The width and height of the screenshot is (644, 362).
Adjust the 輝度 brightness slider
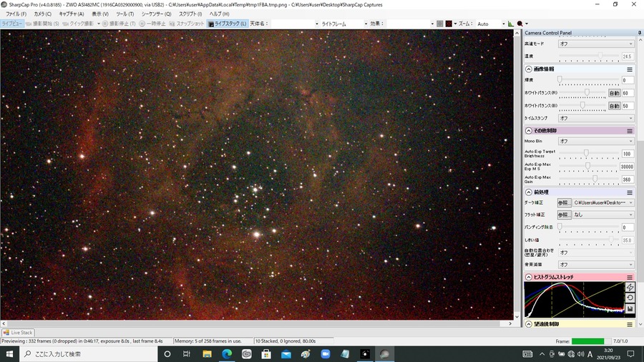pyautogui.click(x=589, y=80)
